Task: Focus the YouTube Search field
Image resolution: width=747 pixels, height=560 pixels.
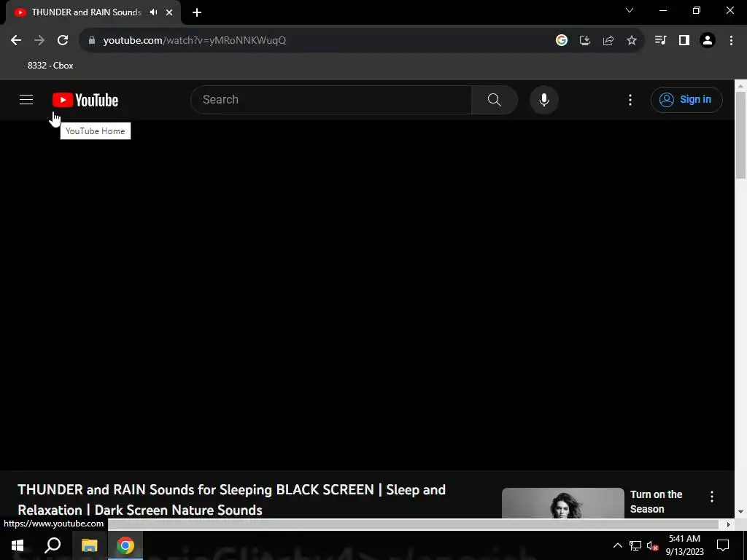Action: pyautogui.click(x=331, y=99)
